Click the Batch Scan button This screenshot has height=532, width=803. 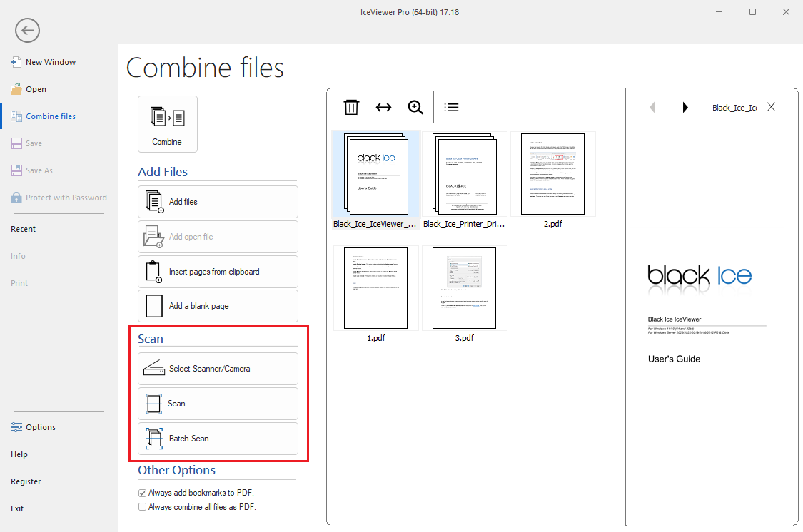pos(218,439)
